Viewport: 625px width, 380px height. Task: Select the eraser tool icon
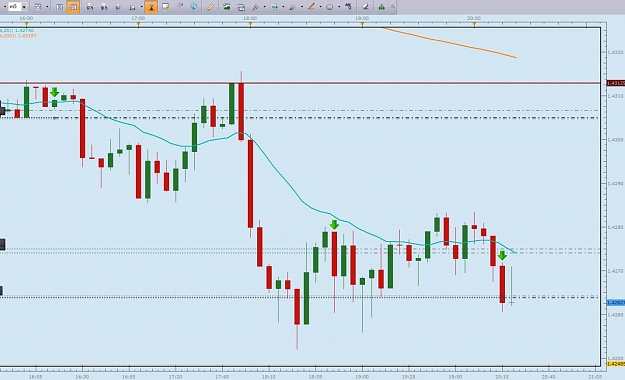365,7
